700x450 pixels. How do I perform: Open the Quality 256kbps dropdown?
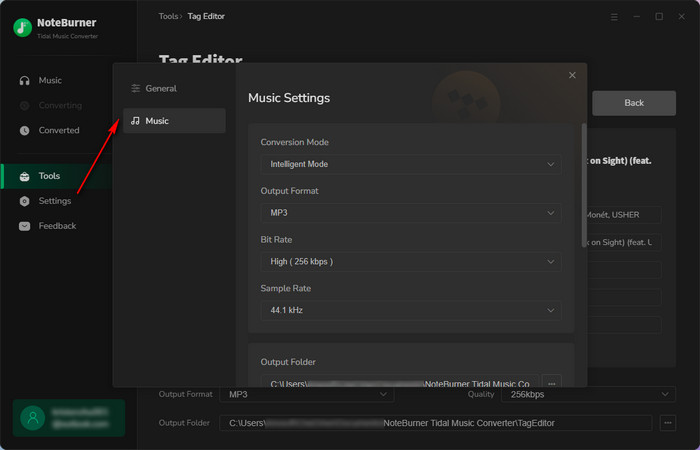pyautogui.click(x=588, y=394)
